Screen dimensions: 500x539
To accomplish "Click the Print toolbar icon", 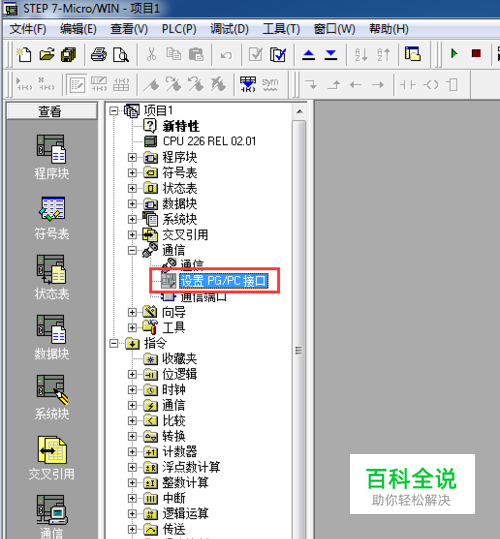I will [x=99, y=55].
